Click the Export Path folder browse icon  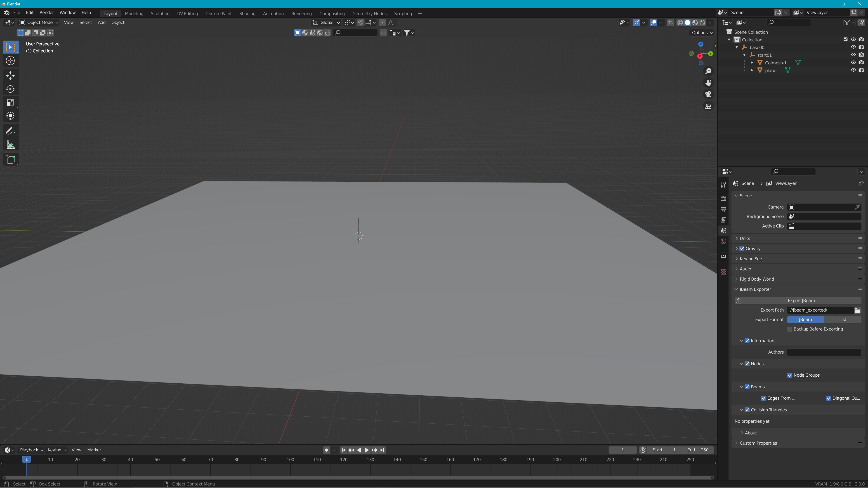click(x=858, y=310)
